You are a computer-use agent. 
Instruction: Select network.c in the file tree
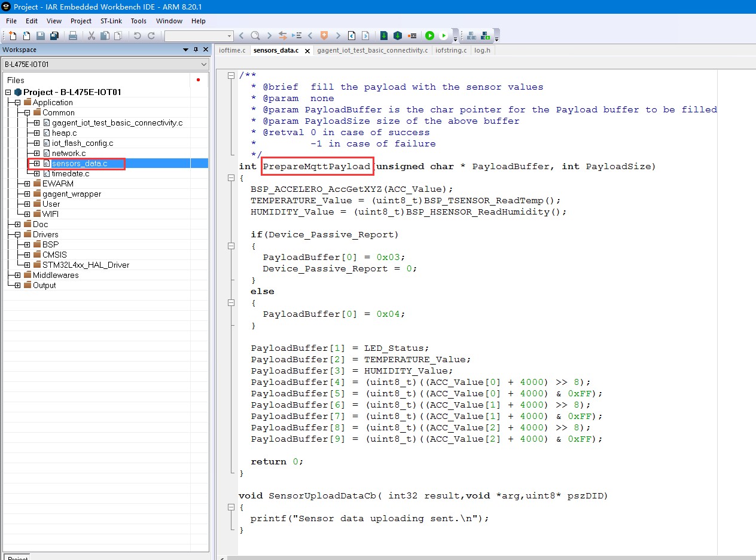pyautogui.click(x=69, y=153)
